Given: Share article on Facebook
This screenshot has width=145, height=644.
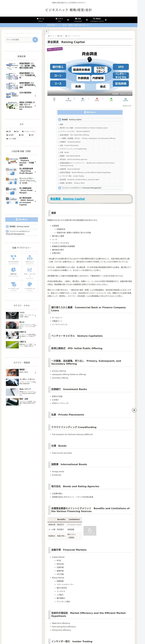Looking at the screenshot, I should (68, 99).
